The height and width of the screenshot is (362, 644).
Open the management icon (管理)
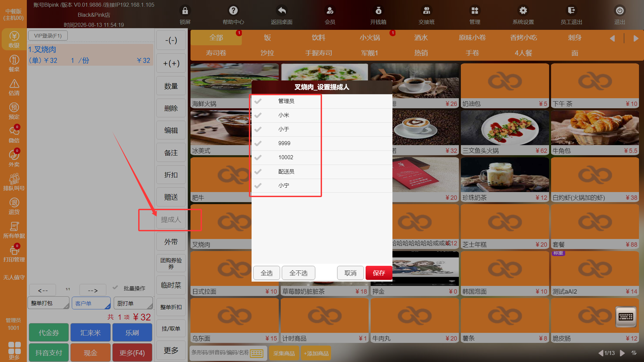pos(475,11)
